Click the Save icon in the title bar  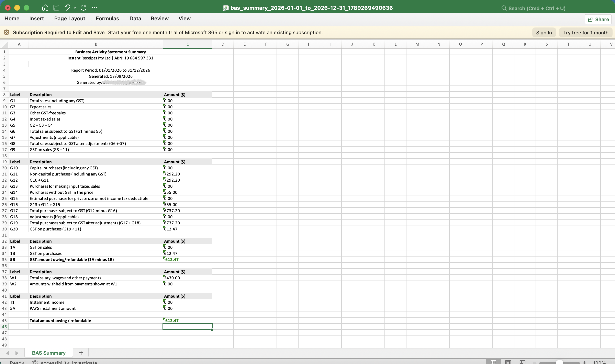pyautogui.click(x=56, y=8)
